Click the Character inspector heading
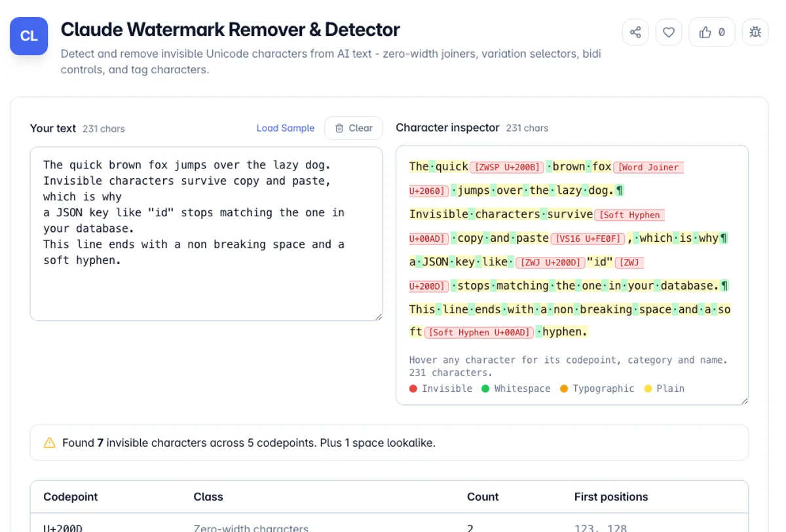This screenshot has height=532, width=786. [447, 128]
